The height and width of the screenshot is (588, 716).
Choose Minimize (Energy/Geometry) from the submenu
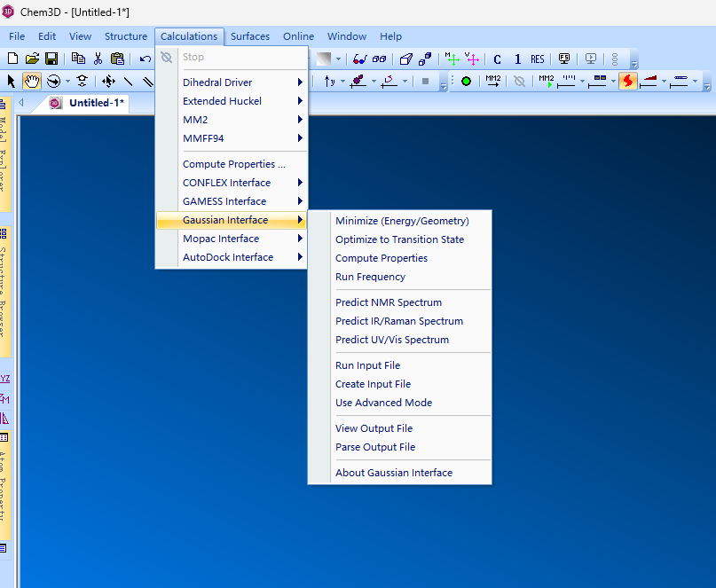coord(400,221)
